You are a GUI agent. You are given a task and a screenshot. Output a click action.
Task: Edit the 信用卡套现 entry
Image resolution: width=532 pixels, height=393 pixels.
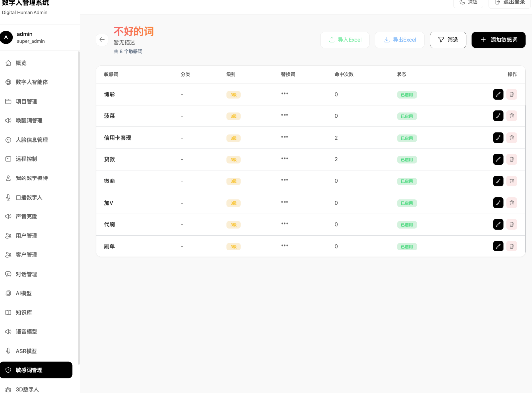point(498,138)
